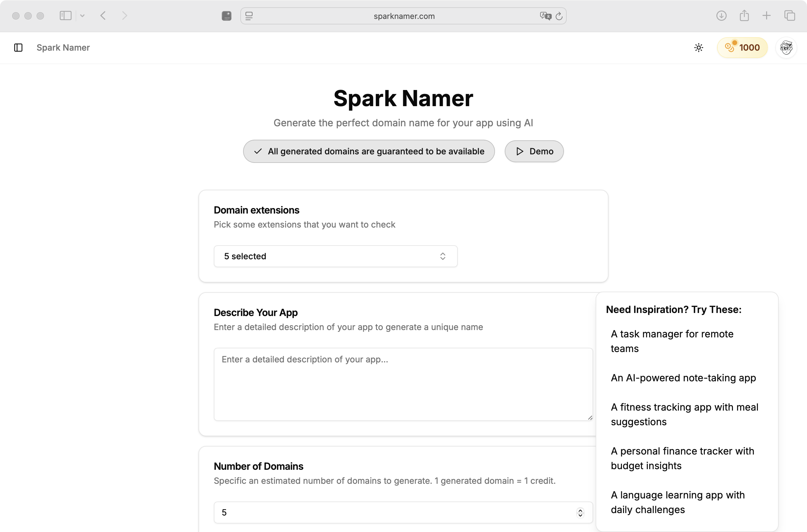The image size is (807, 532).
Task: Click the Raycast extension icon in the toolbar
Action: [226, 16]
